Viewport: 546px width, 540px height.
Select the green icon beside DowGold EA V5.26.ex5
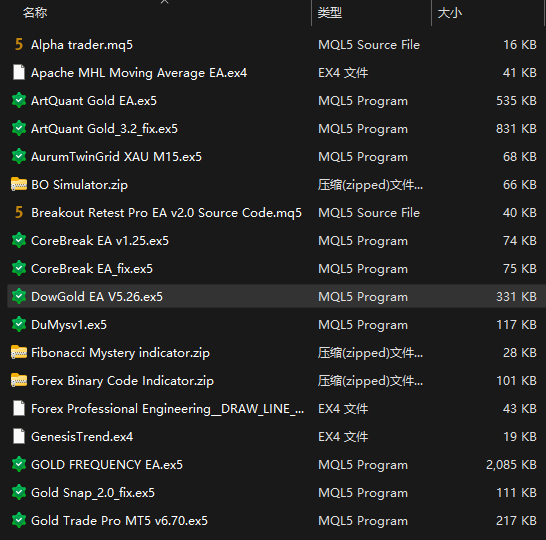19,297
